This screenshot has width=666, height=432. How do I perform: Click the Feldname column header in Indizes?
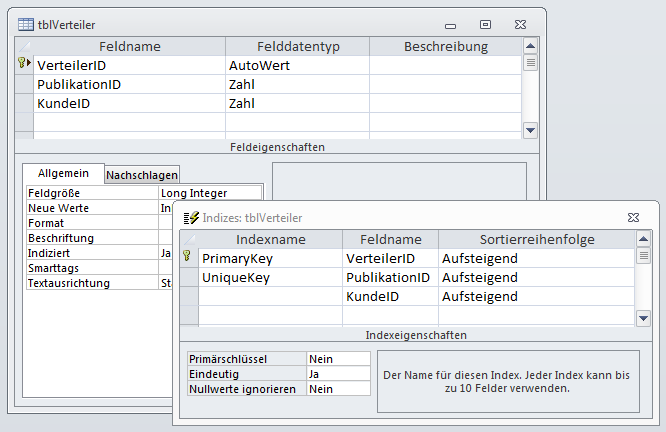click(390, 240)
